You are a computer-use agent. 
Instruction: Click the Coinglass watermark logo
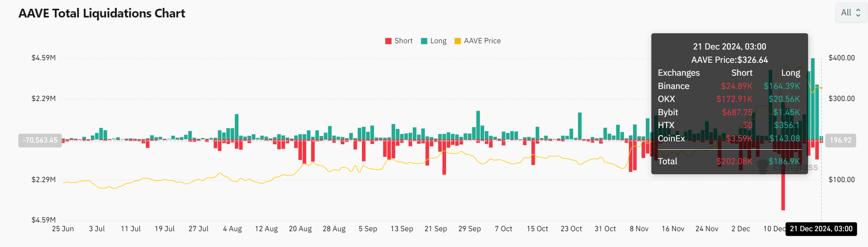(x=763, y=167)
